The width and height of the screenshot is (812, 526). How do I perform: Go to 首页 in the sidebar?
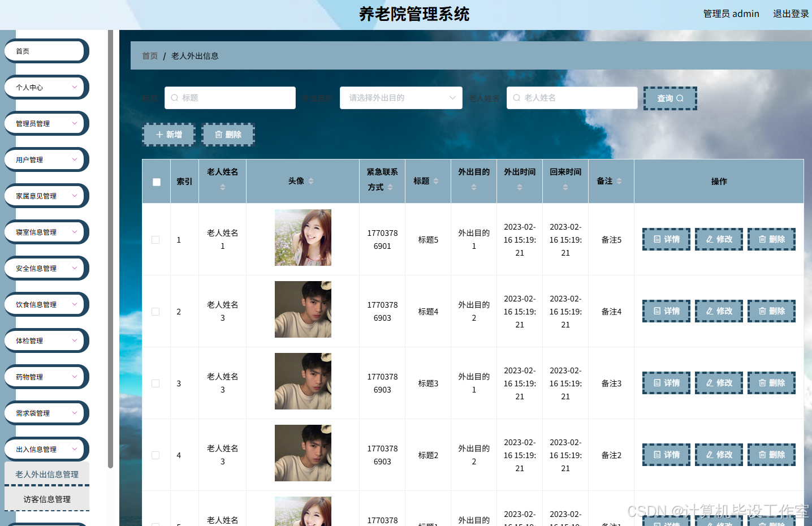point(46,51)
